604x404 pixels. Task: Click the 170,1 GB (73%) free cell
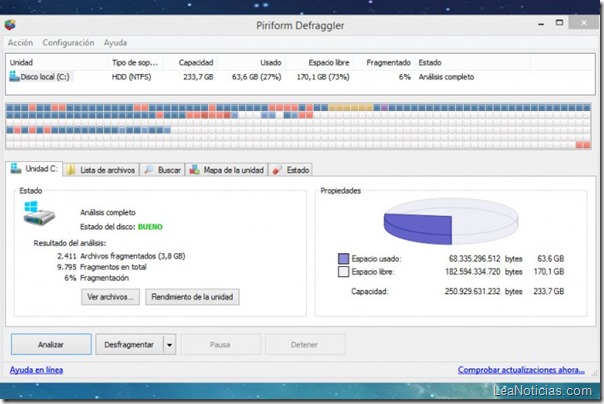[323, 77]
